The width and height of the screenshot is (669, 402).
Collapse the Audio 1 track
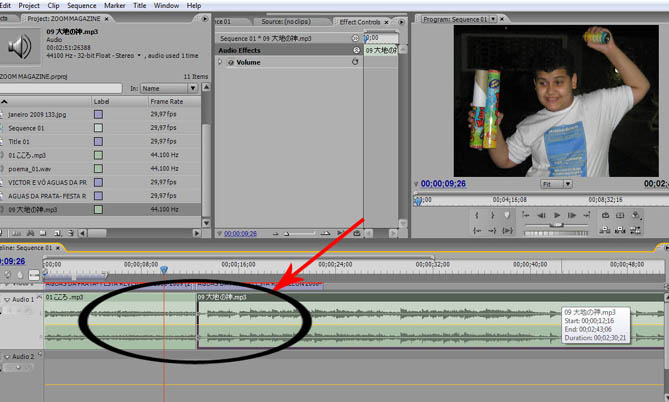click(7, 299)
